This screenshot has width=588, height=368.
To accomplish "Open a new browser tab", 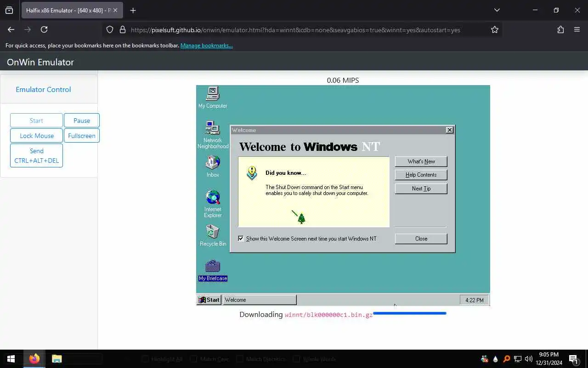I will [133, 10].
